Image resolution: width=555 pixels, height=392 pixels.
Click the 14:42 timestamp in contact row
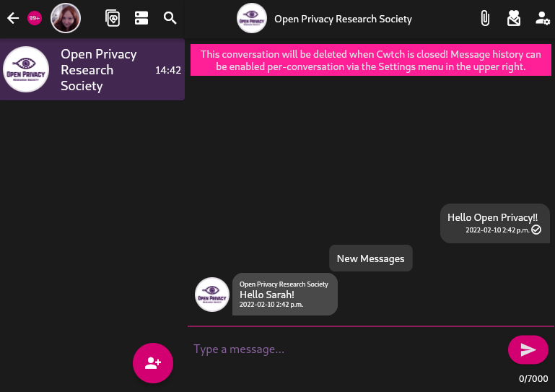coord(168,70)
